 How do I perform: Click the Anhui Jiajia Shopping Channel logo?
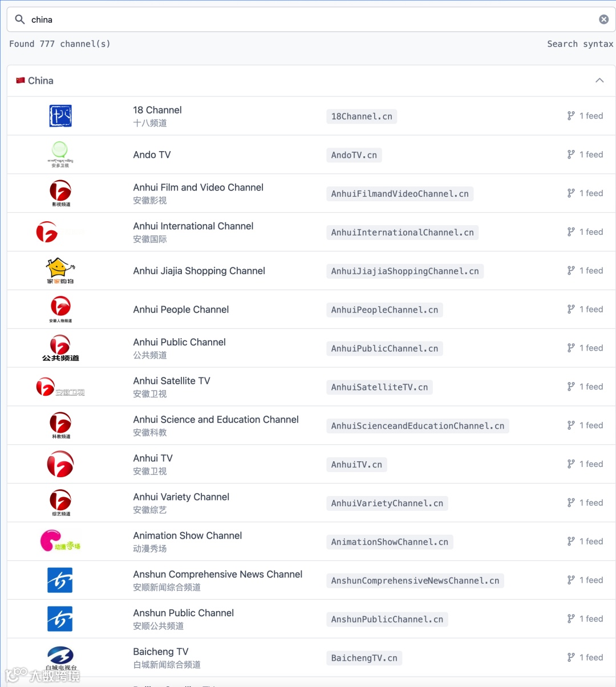[x=60, y=271]
